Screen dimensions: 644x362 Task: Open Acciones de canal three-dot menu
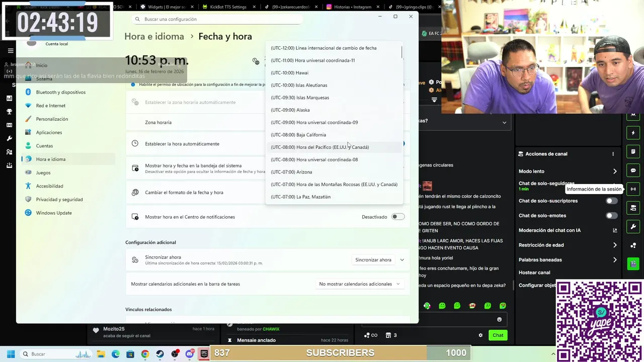(613, 154)
